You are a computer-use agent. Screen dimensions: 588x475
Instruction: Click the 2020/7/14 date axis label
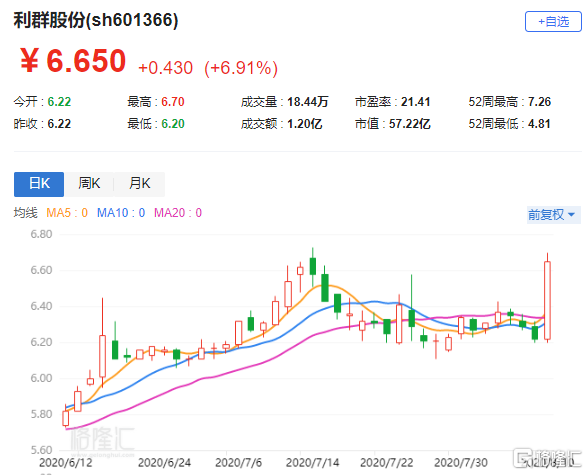pos(312,463)
